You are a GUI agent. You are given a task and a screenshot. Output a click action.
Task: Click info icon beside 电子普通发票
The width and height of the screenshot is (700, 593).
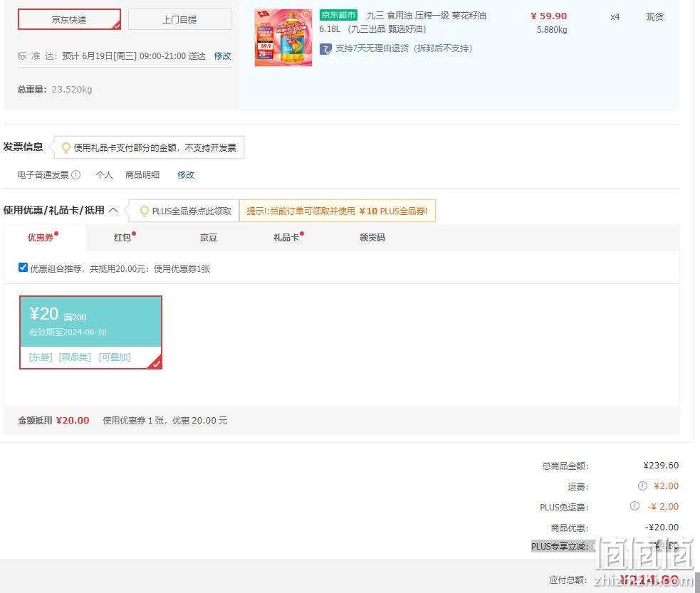tap(76, 174)
